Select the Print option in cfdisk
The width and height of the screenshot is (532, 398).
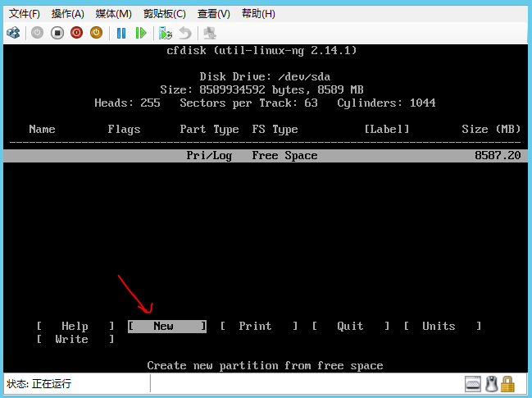[258, 326]
